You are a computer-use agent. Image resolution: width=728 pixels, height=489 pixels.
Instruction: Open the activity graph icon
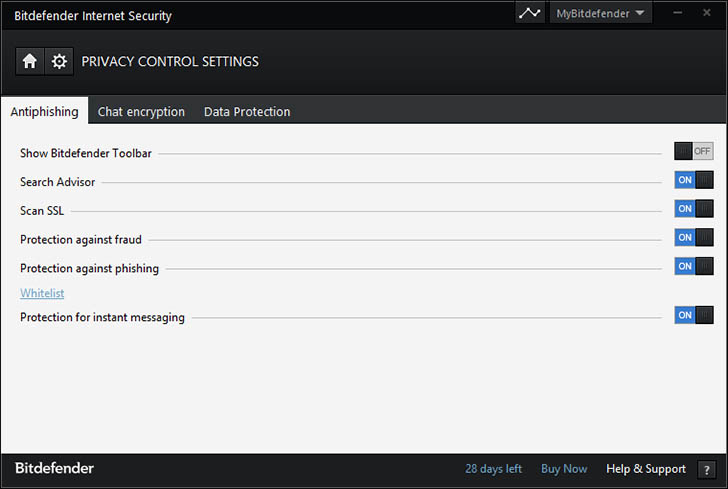[x=530, y=13]
